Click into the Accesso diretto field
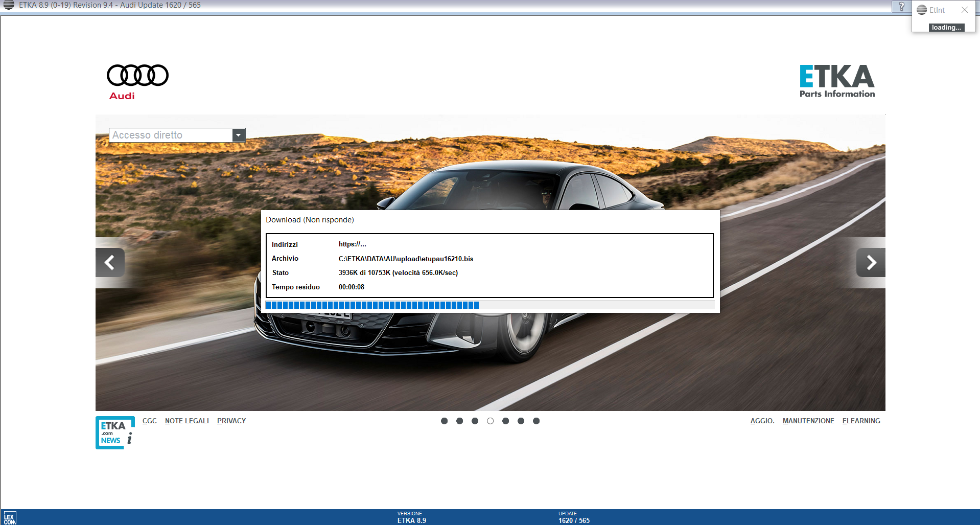Viewport: 980px width, 525px height. tap(171, 135)
